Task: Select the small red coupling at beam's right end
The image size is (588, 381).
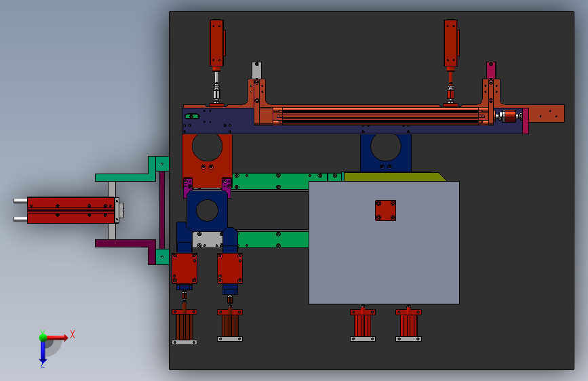Action: [x=509, y=116]
